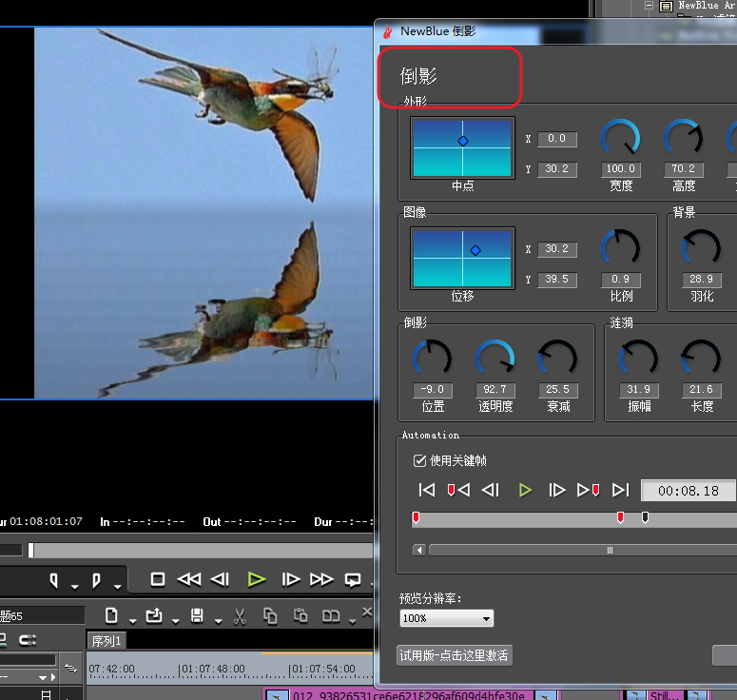Click the Cut scissors icon in timeline toolbar
This screenshot has height=700, width=737.
[240, 615]
